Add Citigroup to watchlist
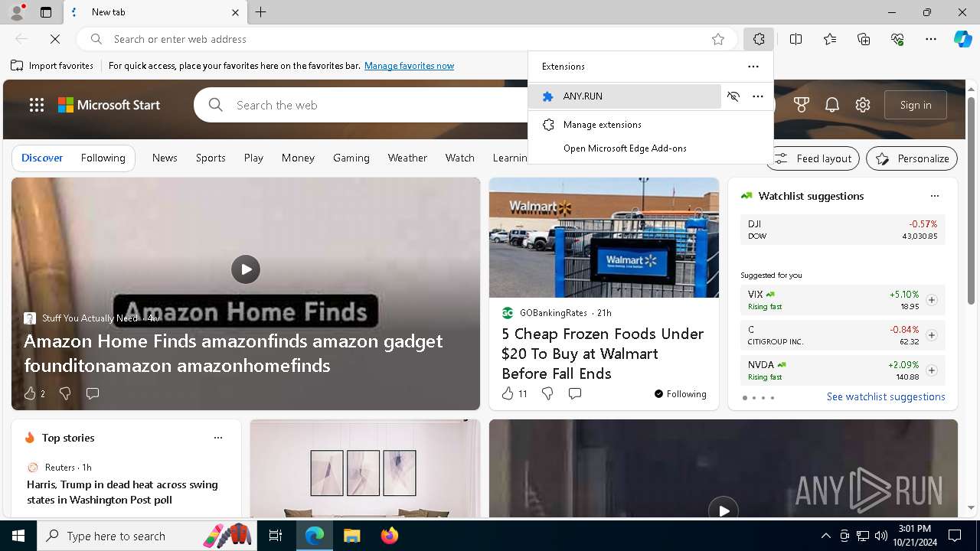The width and height of the screenshot is (980, 551). coord(932,335)
